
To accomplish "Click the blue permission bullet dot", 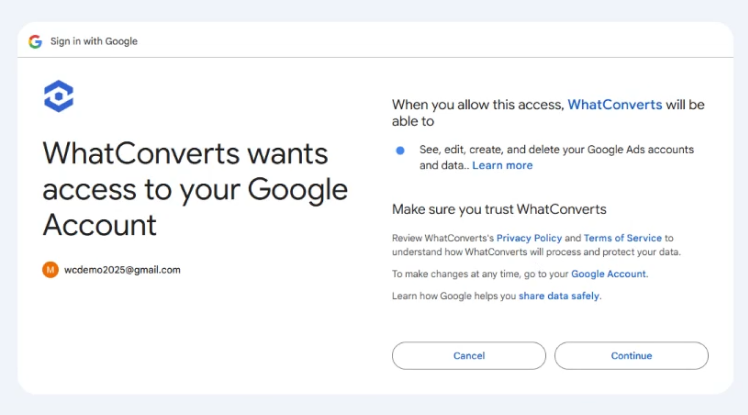I will 400,151.
